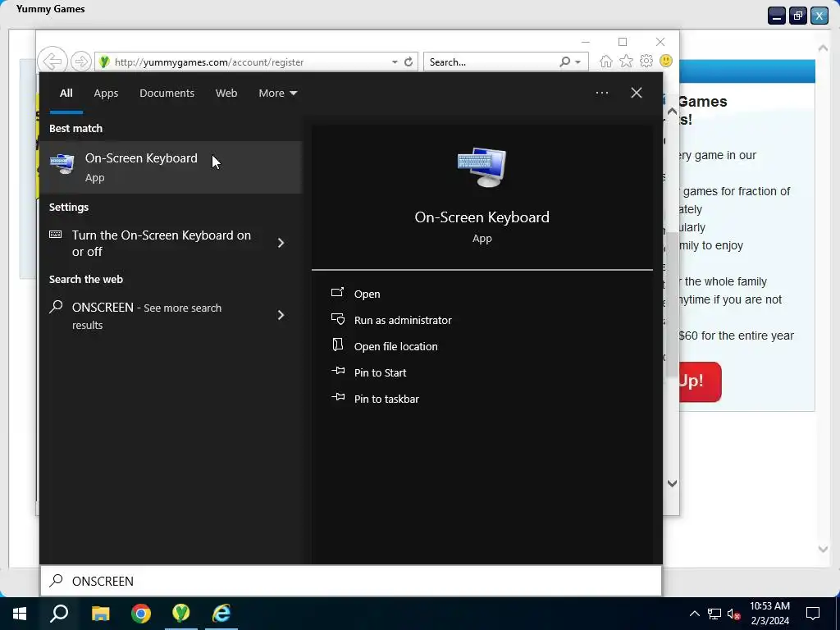
Task: Click the IE smiley feedback icon
Action: click(x=666, y=61)
